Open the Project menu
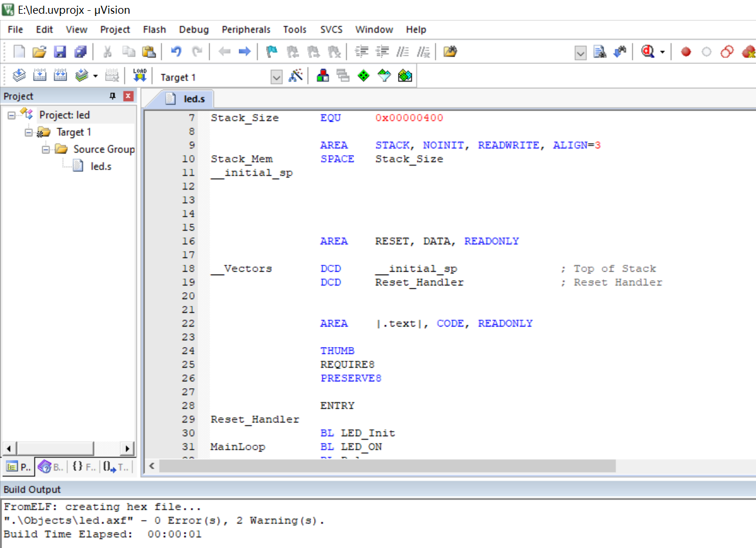 (x=115, y=30)
